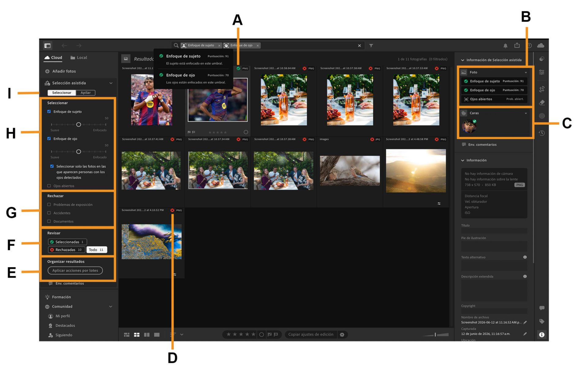Screen dimensions: 588x380
Task: Select the bird photo thumbnail named images
Action: 350,171
